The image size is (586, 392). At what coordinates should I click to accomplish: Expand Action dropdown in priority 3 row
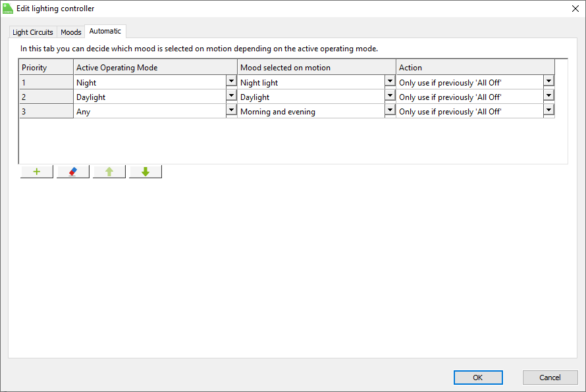(x=548, y=110)
